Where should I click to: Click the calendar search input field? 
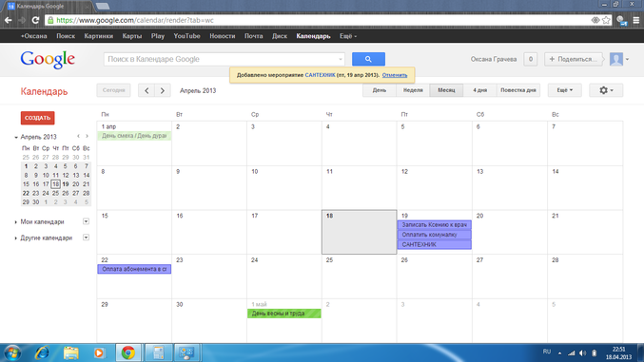click(224, 59)
